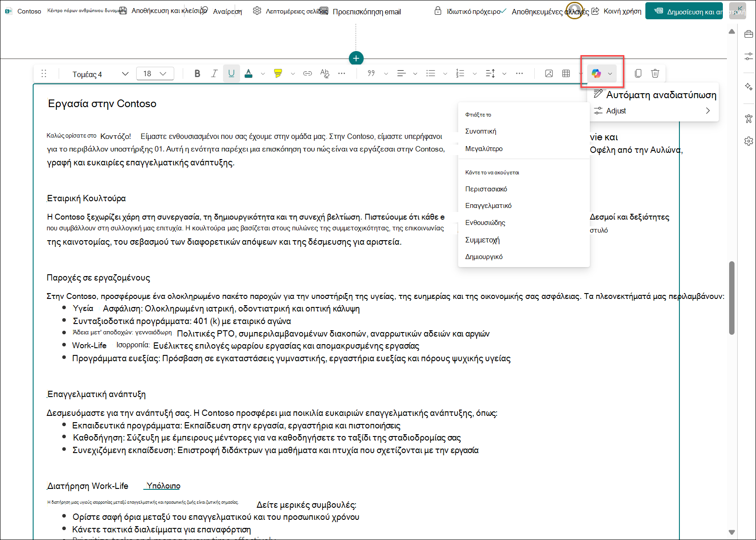Open the font size 18 dropdown
This screenshot has height=540, width=756.
tap(155, 73)
